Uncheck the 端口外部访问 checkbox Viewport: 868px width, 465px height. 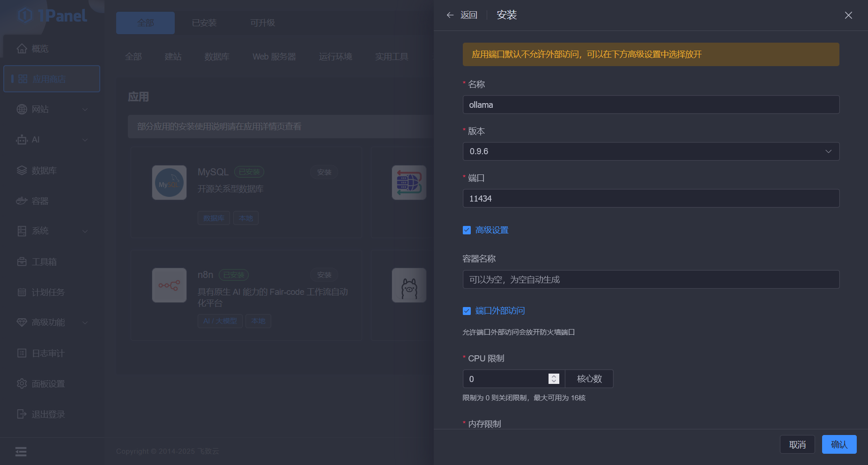coord(467,311)
